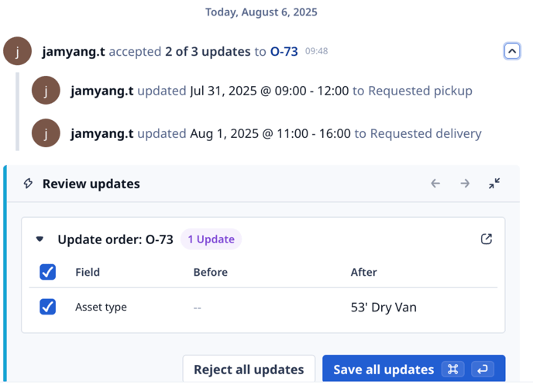Click jamyang.t avatar on accepted updates entry

17,51
